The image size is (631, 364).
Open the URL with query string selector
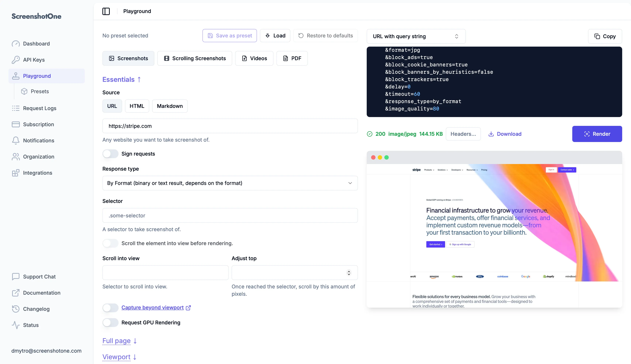coord(416,36)
